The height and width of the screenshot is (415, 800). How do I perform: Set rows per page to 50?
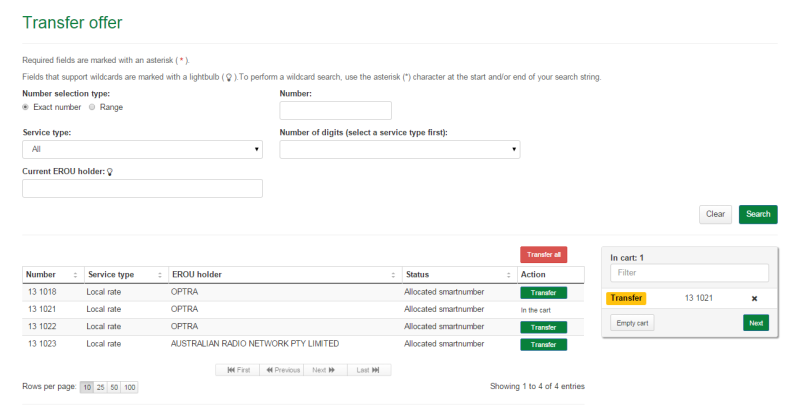tap(114, 387)
